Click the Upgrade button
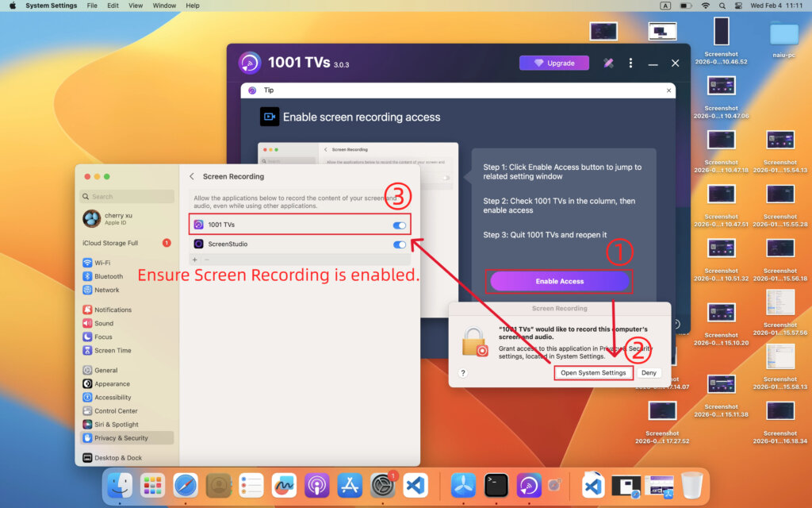The width and height of the screenshot is (812, 508). click(553, 63)
